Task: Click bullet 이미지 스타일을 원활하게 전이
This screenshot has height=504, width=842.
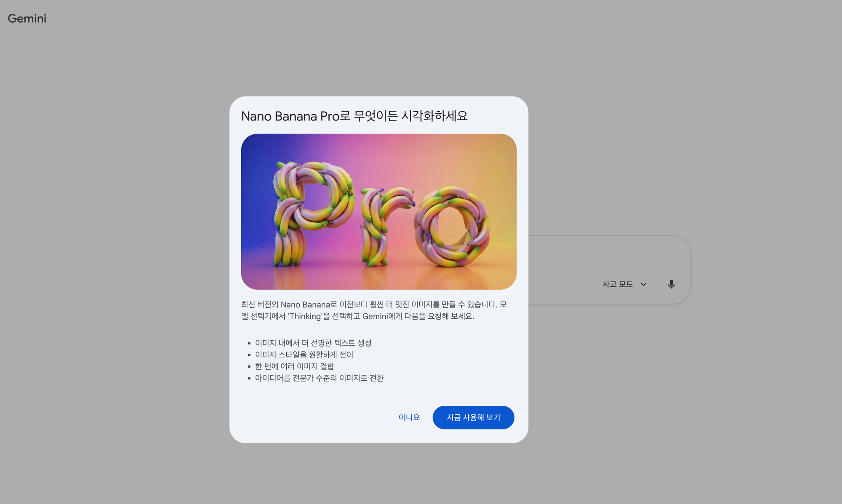Action: point(304,355)
